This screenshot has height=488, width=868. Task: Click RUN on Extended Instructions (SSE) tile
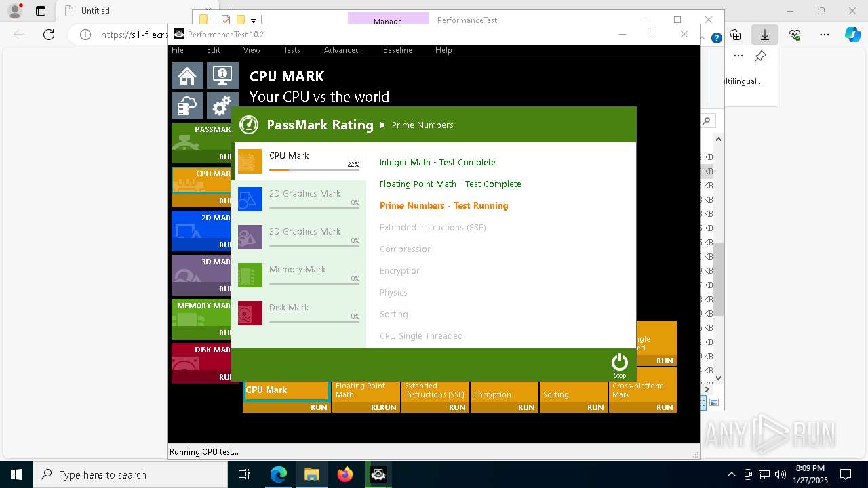click(457, 407)
